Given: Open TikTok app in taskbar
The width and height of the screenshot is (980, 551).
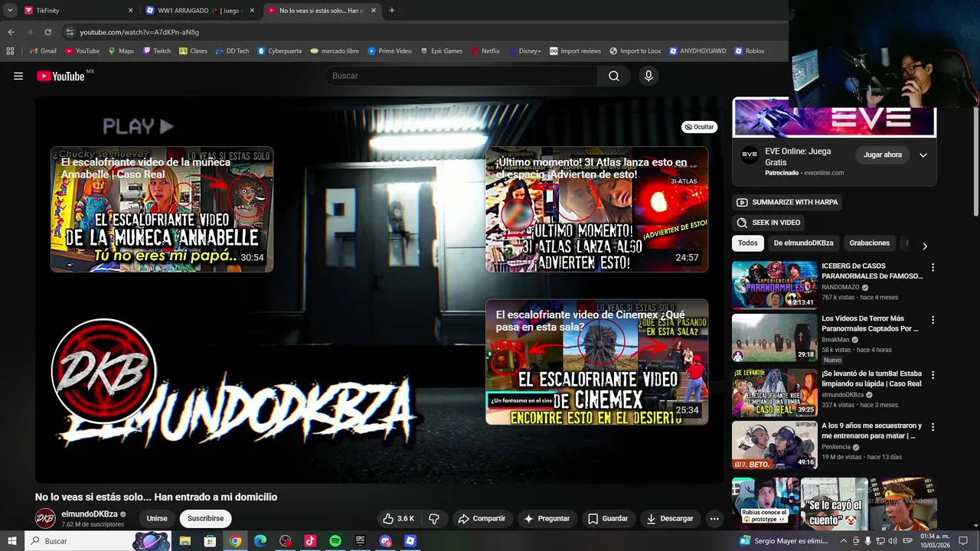Looking at the screenshot, I should click(x=310, y=541).
